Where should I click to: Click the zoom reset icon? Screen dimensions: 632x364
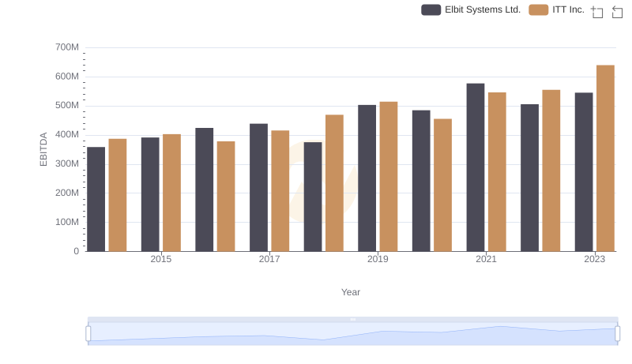point(617,12)
